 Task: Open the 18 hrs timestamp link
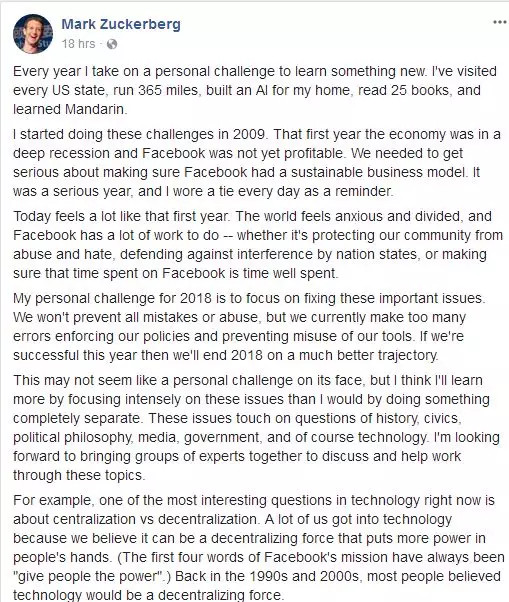[78, 44]
